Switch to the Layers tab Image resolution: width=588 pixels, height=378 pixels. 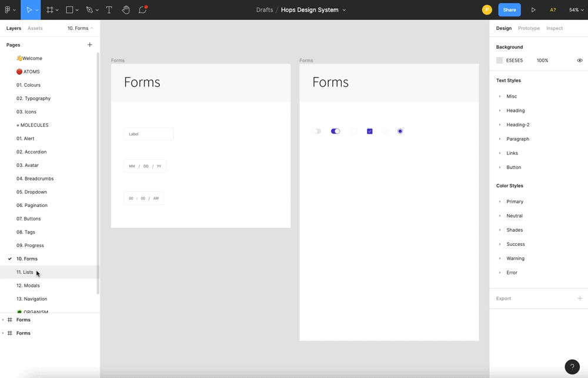(14, 28)
